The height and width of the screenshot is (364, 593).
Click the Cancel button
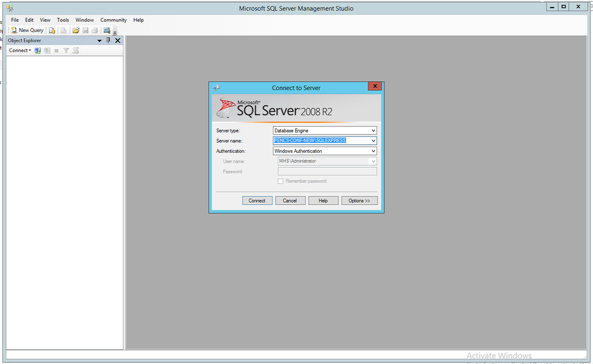tap(290, 201)
